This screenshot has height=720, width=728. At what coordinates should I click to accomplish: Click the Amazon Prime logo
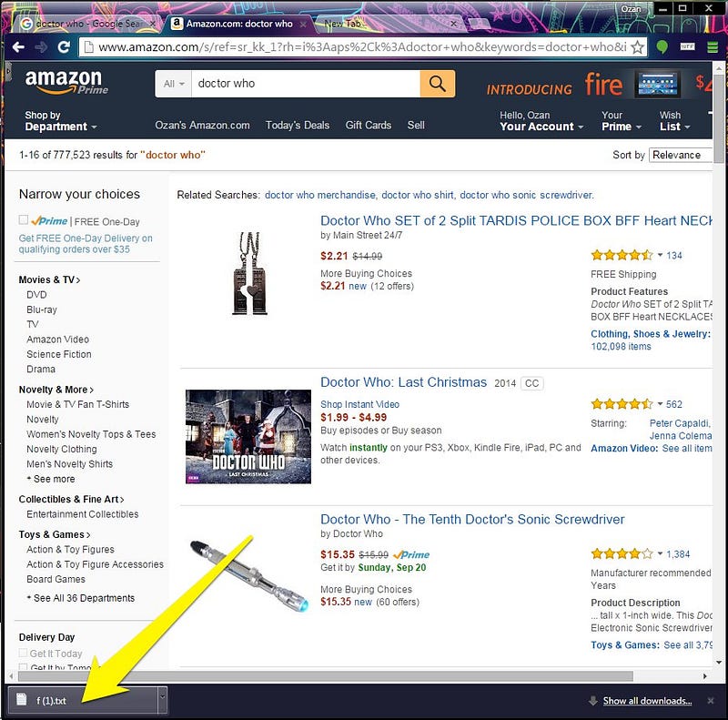[66, 82]
